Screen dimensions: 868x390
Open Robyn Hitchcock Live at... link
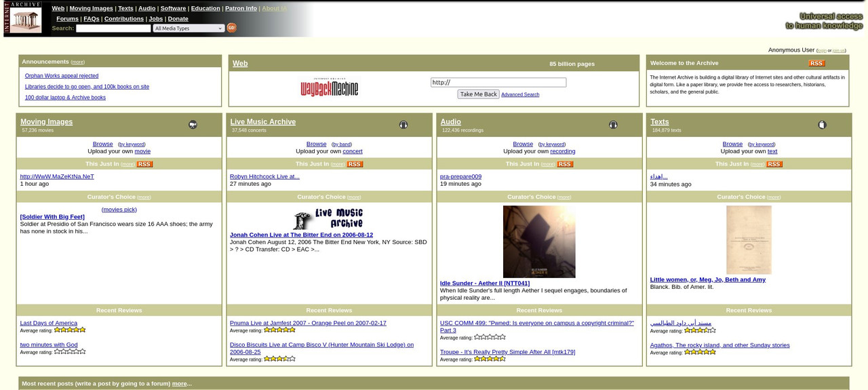[x=264, y=176]
